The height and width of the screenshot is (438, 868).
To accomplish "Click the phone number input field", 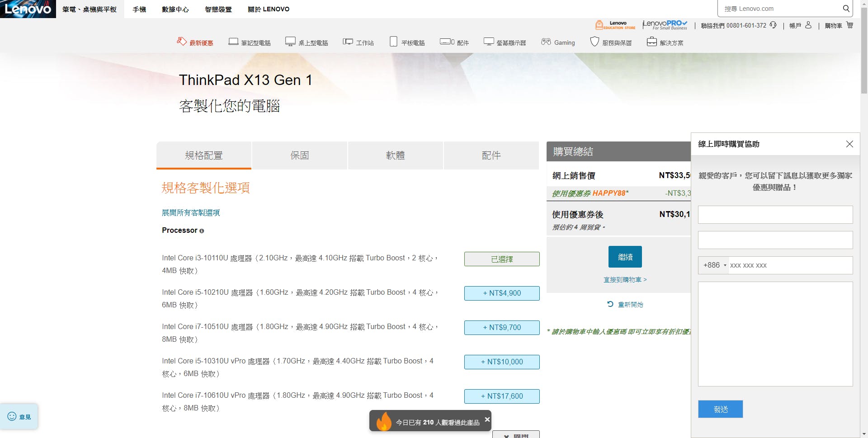I will pos(791,265).
